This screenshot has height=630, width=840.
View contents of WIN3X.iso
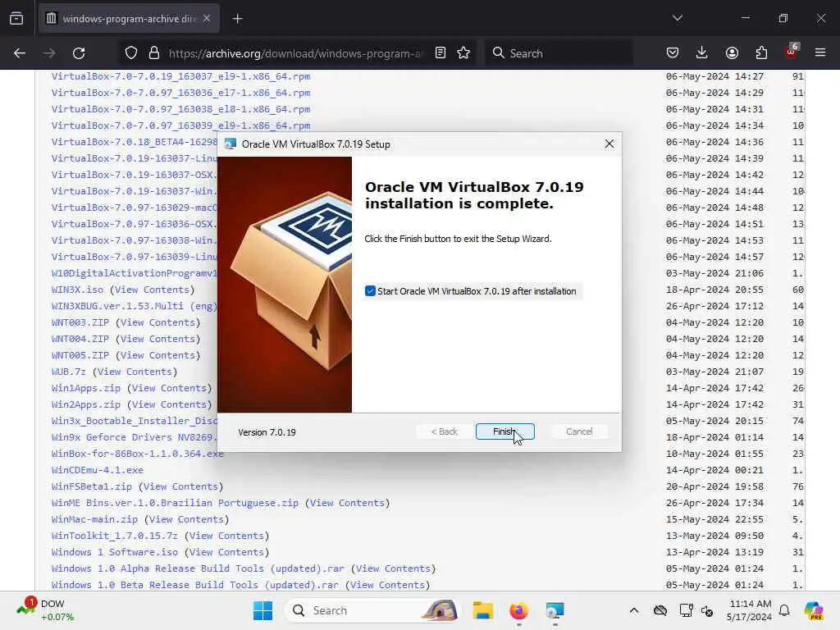[152, 290]
